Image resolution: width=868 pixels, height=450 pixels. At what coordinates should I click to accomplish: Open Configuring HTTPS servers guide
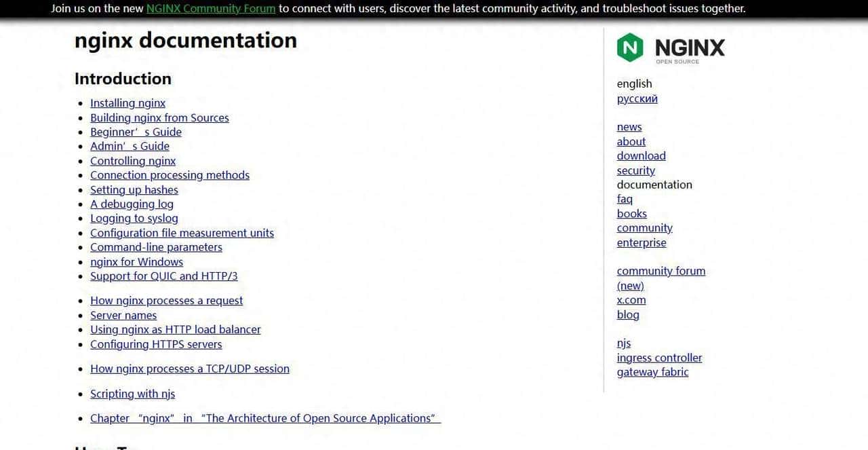pos(156,344)
